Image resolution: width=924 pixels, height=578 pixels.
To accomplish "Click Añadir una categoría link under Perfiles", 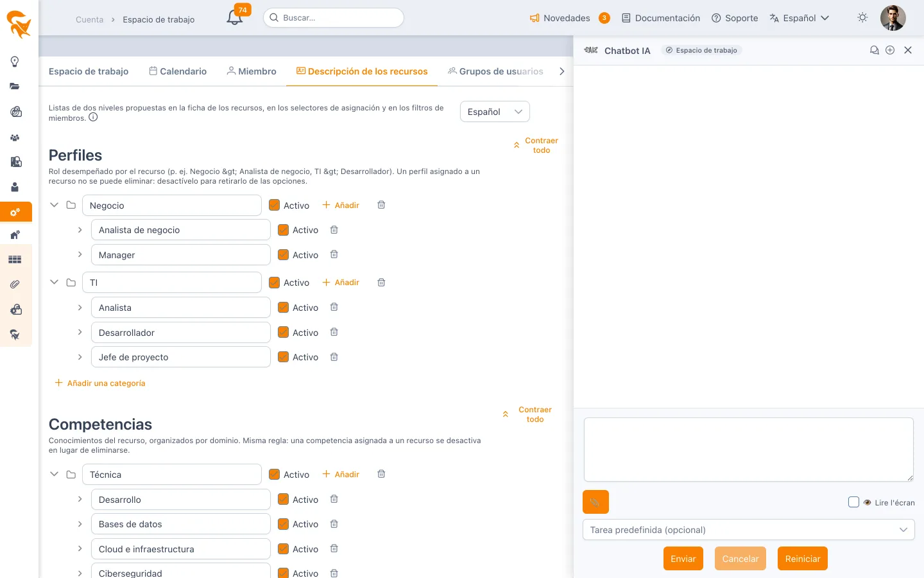I will coord(100,383).
